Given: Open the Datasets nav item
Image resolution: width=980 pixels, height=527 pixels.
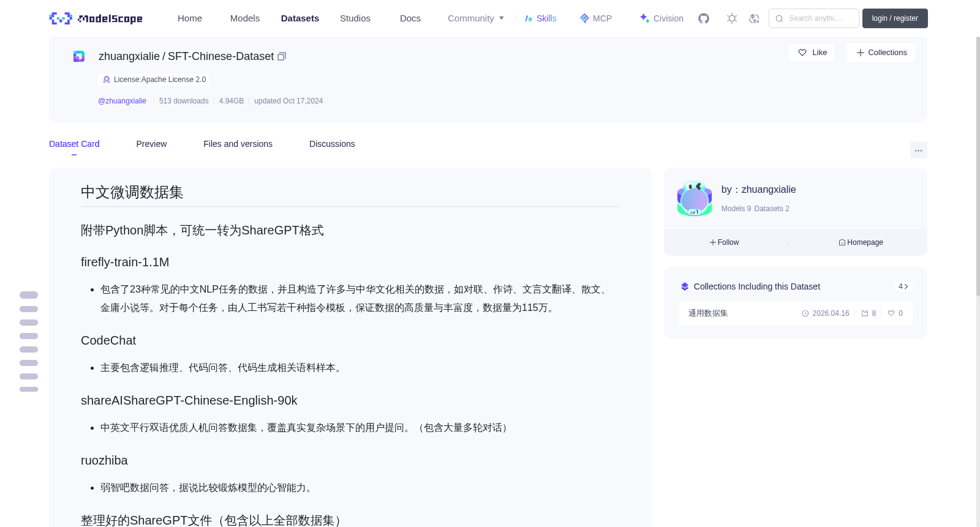Looking at the screenshot, I should [x=300, y=18].
